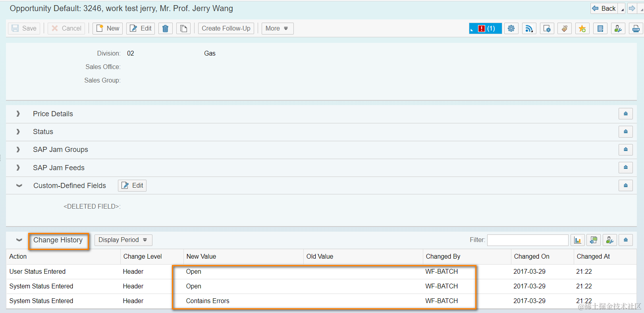Click the tag icon in toolbar
This screenshot has height=313, width=644.
565,29
